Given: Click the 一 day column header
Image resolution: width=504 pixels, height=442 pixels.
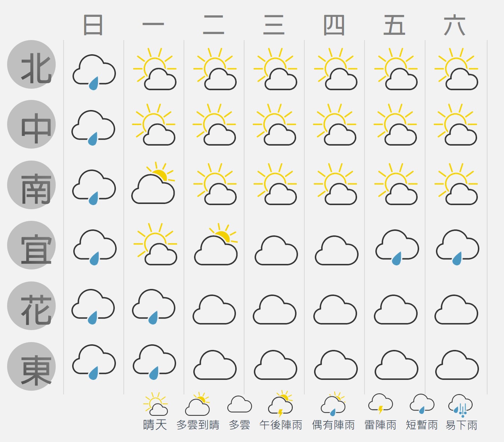Looking at the screenshot, I should [x=153, y=24].
